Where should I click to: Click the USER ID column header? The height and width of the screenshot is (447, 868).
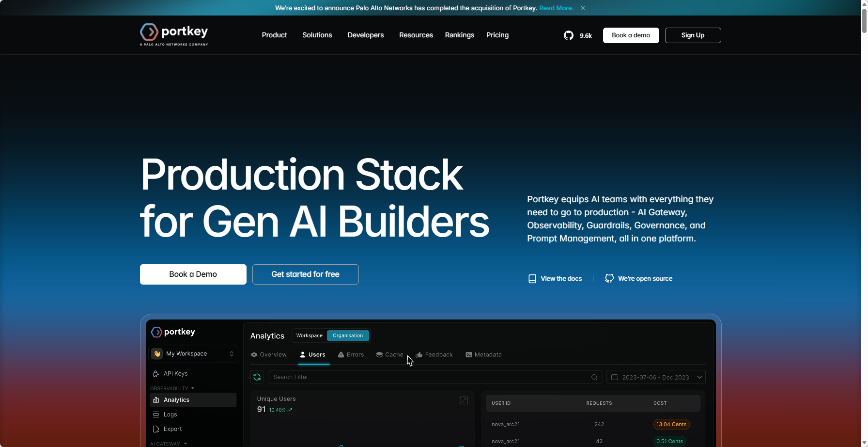501,403
